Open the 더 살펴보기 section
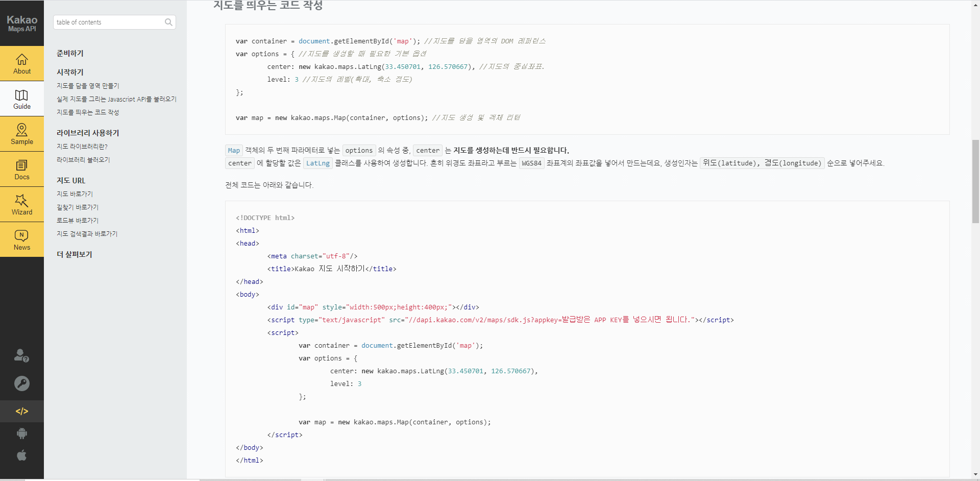The image size is (980, 481). pos(75,254)
